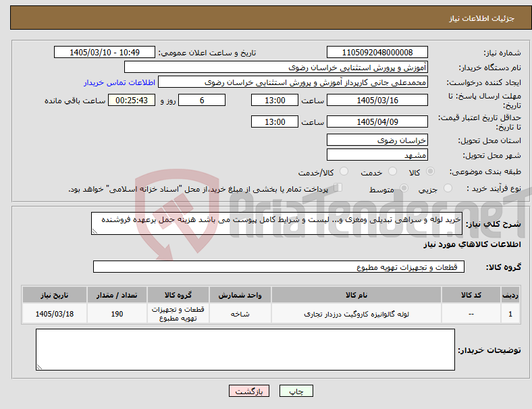
Task: Select the متوسط purchase type radio
Action: point(404,188)
